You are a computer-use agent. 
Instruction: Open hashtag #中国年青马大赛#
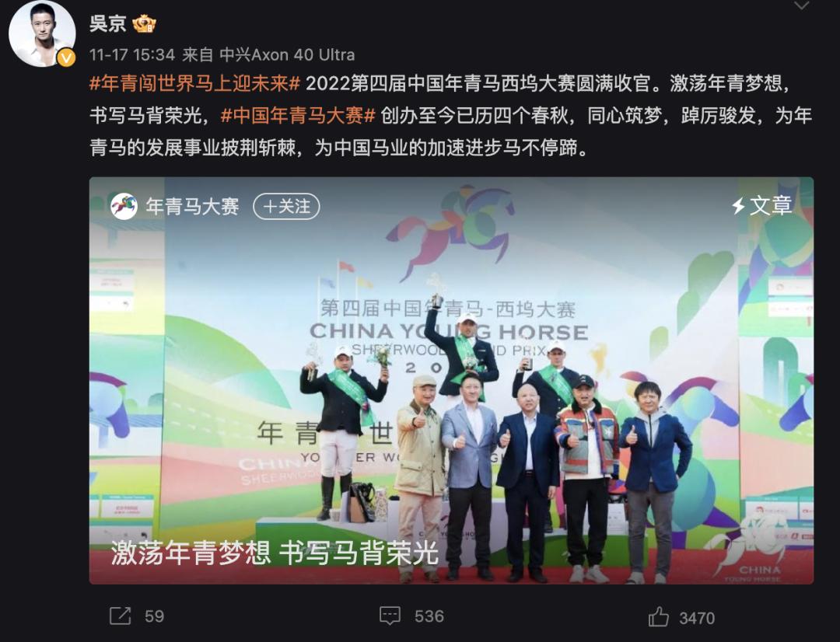point(298,115)
